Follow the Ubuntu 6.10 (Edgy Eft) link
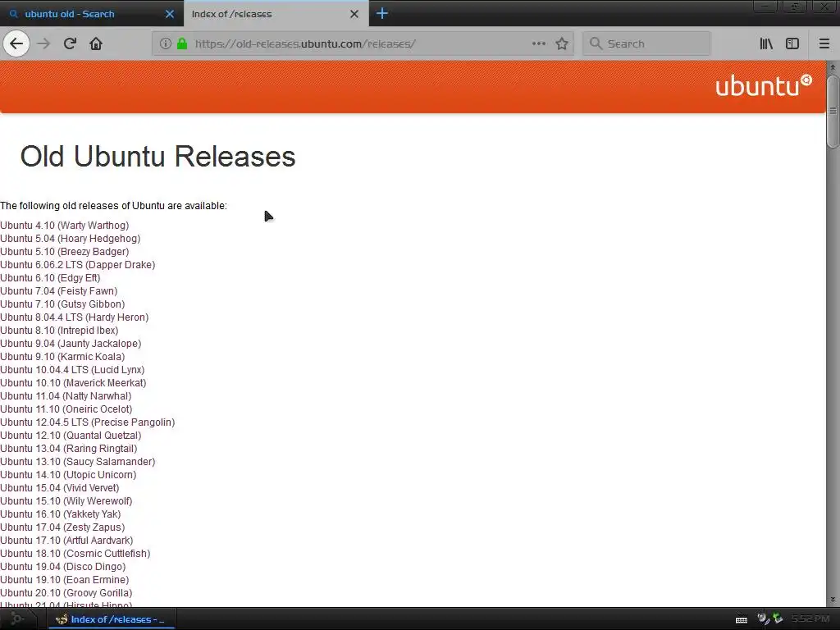Image resolution: width=840 pixels, height=630 pixels. click(50, 277)
